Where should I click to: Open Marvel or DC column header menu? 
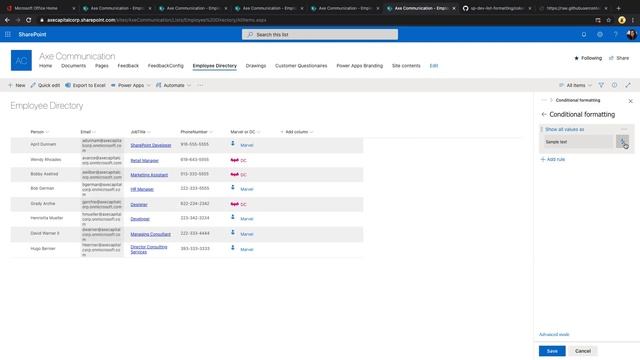point(245,132)
